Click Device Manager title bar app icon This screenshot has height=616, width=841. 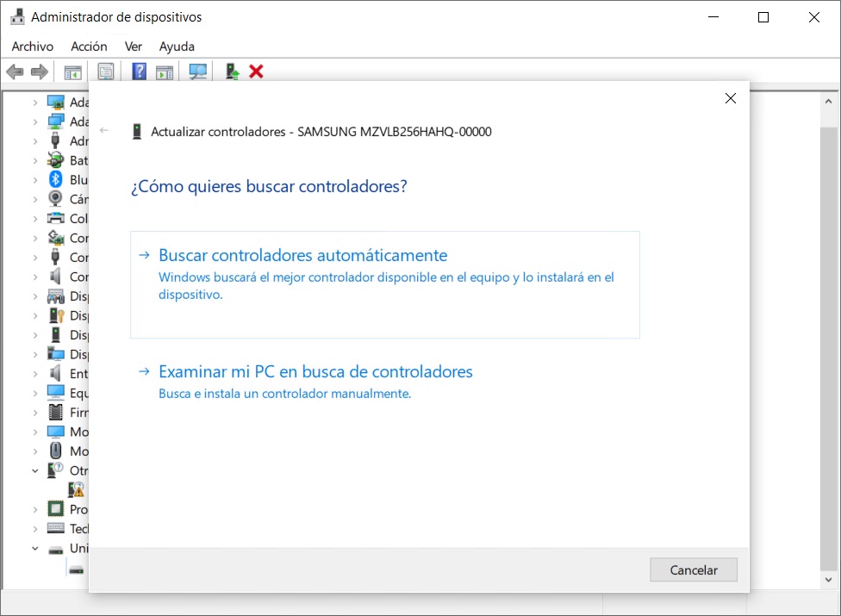coord(18,16)
